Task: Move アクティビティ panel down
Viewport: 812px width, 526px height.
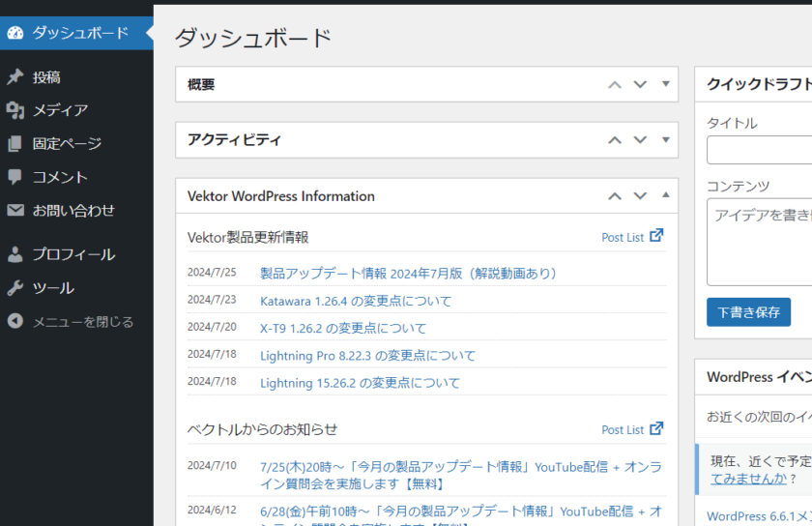Action: point(641,140)
